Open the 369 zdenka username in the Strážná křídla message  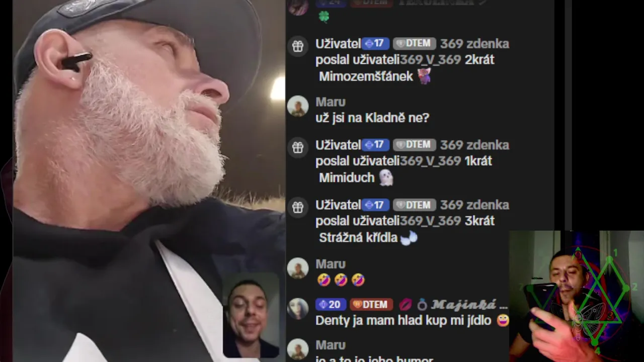474,205
